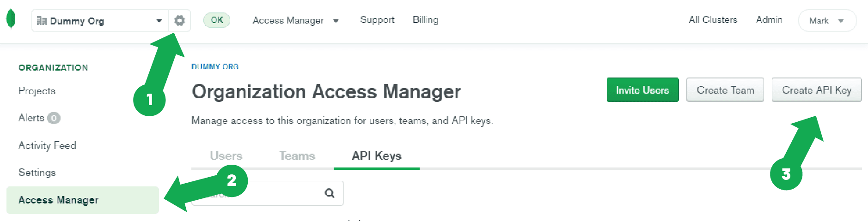The image size is (868, 221).
Task: Select the API Keys tab
Action: click(x=376, y=156)
